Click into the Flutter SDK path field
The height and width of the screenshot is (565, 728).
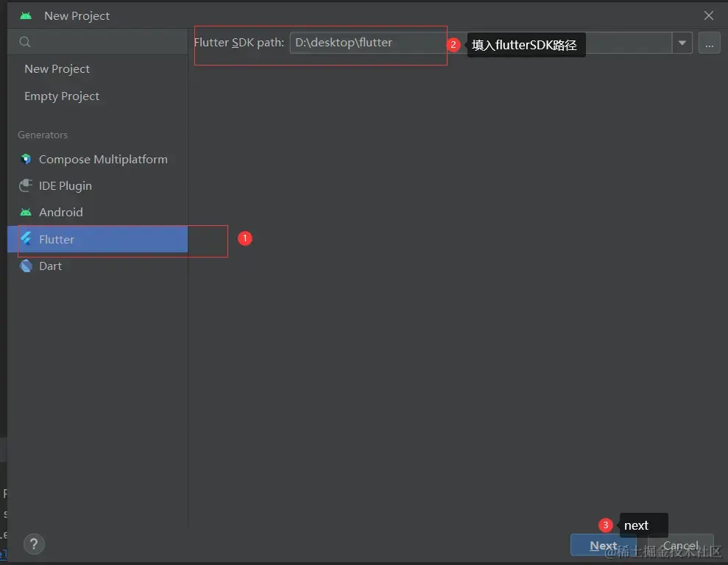click(481, 43)
